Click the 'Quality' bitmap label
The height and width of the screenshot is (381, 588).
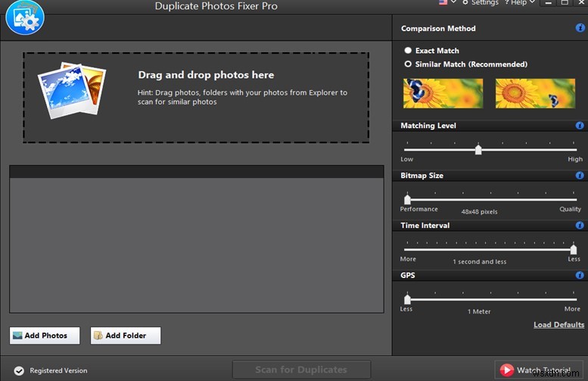[570, 209]
